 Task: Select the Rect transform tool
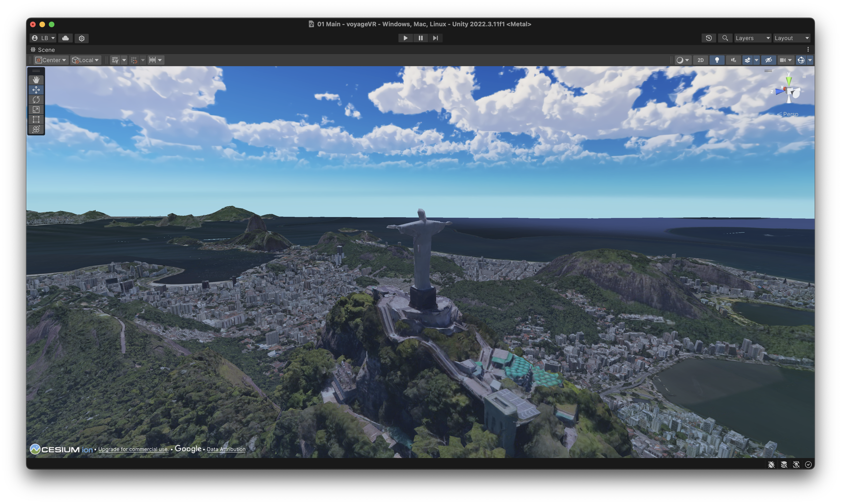[x=36, y=119]
